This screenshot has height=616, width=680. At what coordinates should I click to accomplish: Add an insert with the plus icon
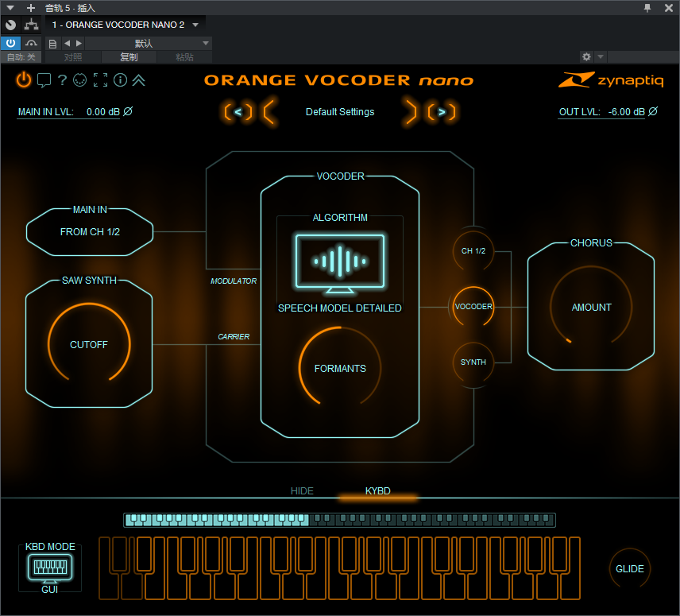coord(31,8)
